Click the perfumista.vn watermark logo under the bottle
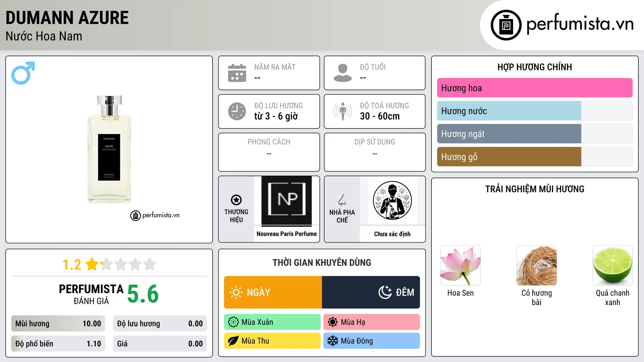 [x=155, y=216]
